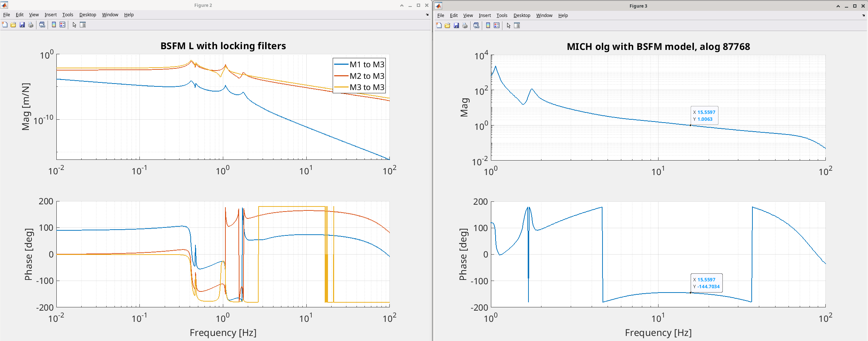Click 'Phase [deg]' axis label in Figure 3
The height and width of the screenshot is (341, 868).
click(x=463, y=254)
